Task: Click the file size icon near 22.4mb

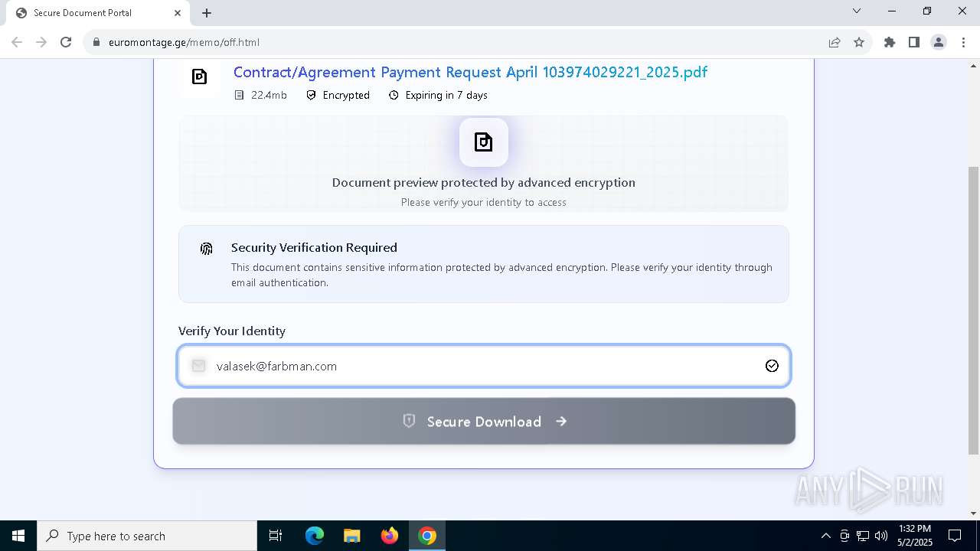Action: [239, 96]
